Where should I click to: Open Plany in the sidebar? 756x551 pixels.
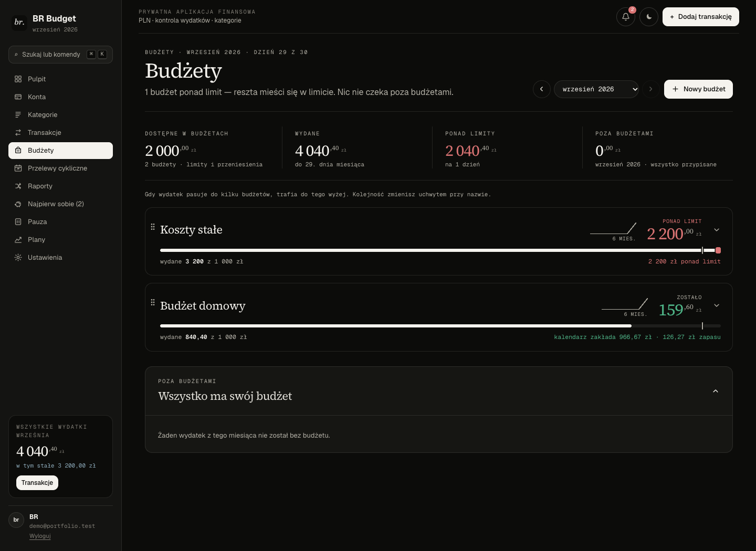point(60,240)
